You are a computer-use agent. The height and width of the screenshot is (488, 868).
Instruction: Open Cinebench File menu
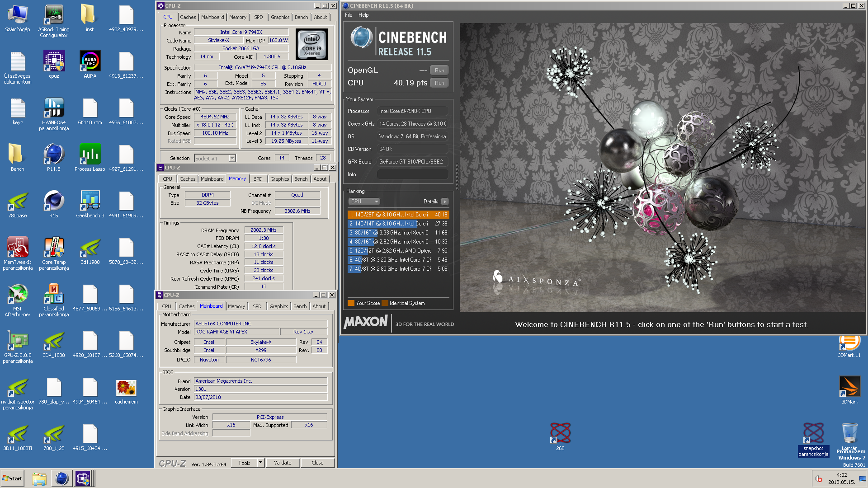[x=349, y=15]
